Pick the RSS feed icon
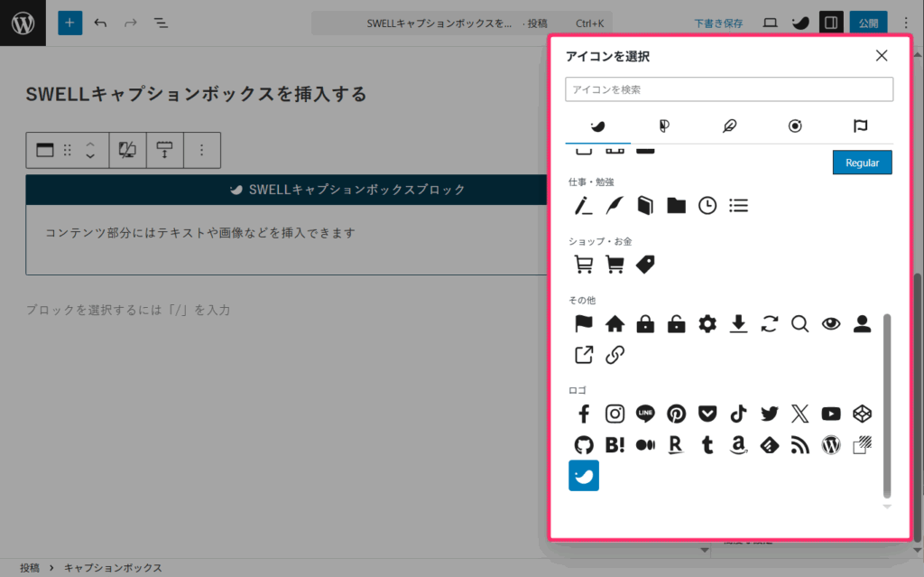 click(799, 445)
